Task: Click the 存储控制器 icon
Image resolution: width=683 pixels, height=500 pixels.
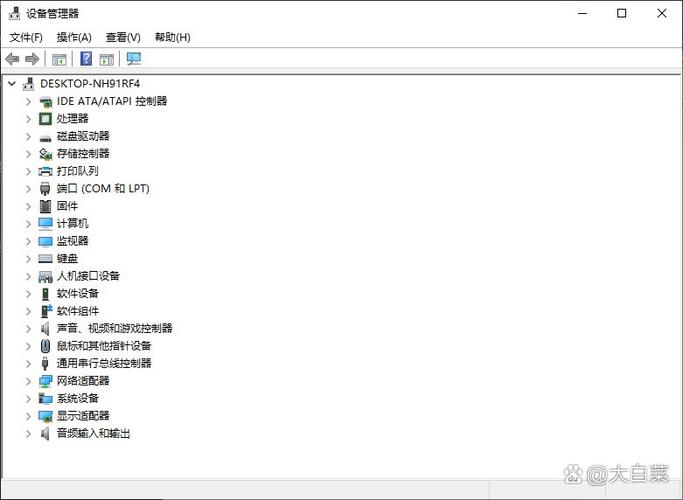Action: (x=45, y=154)
